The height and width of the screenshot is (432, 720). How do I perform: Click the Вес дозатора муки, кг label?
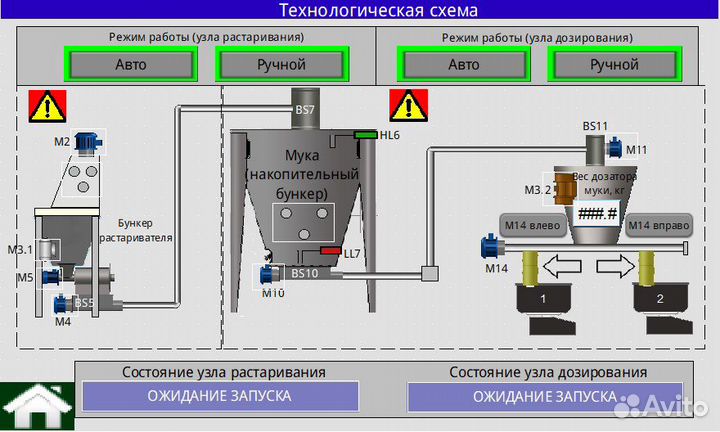pos(604,183)
